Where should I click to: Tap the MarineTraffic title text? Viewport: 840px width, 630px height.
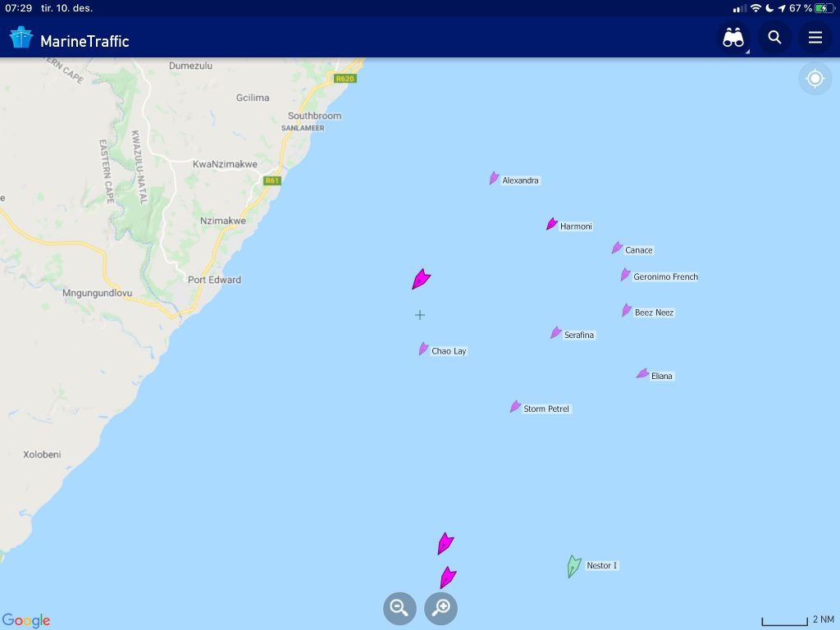pyautogui.click(x=84, y=41)
